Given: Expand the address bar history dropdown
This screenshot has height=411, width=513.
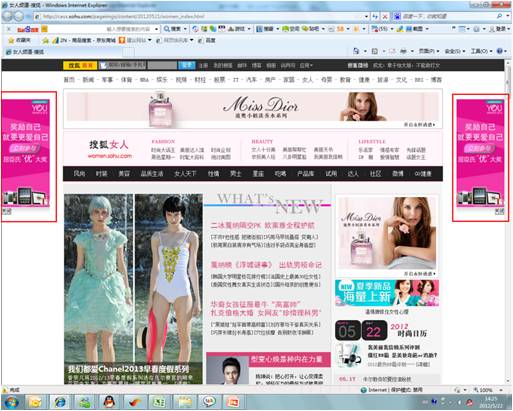Looking at the screenshot, I should [x=366, y=16].
